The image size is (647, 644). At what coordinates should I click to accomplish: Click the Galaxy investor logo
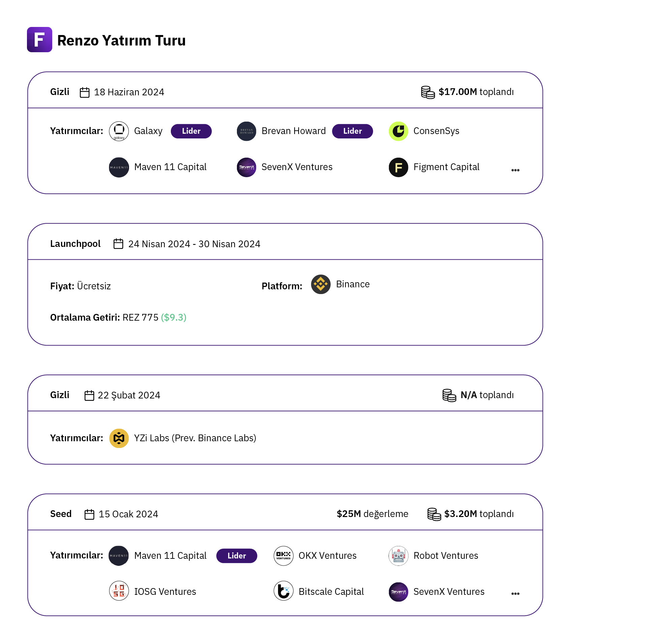(x=119, y=131)
